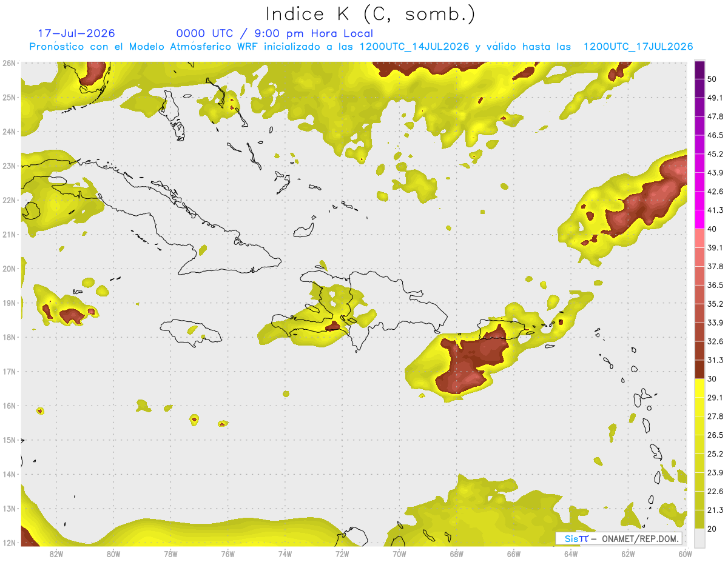Click the 19N latitude label
This screenshot has width=728, height=562.
tap(9, 303)
